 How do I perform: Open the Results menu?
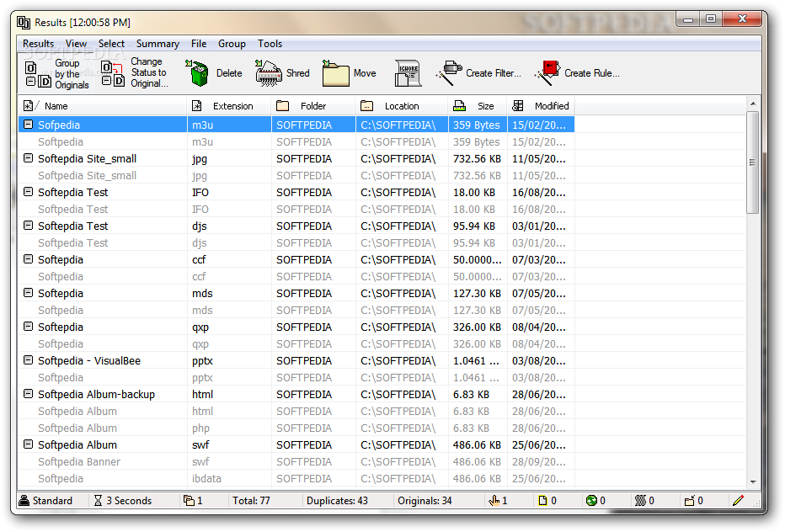[x=38, y=44]
